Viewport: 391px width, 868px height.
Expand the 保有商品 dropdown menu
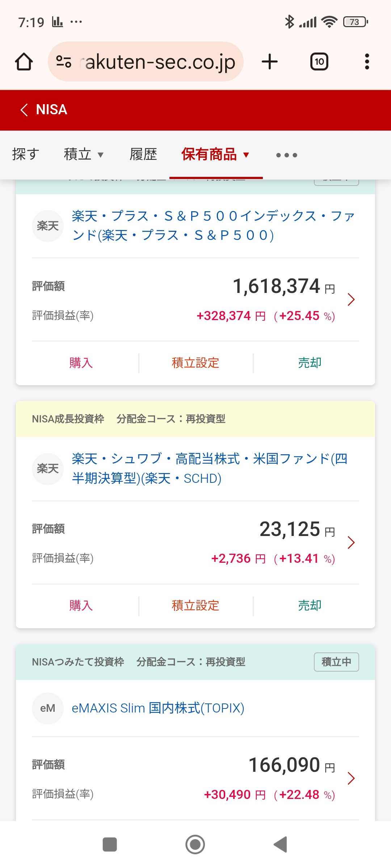pyautogui.click(x=216, y=154)
